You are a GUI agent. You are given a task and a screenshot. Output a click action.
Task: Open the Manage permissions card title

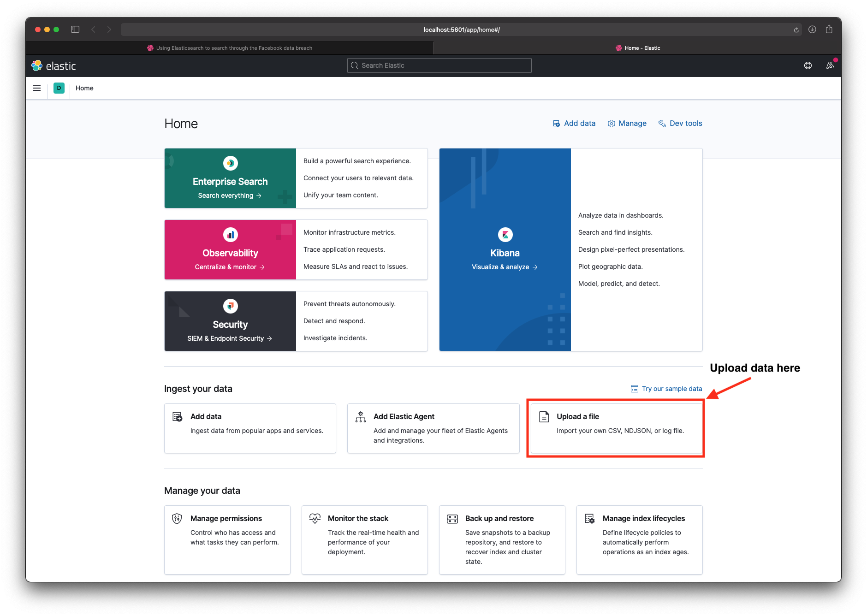pyautogui.click(x=226, y=518)
